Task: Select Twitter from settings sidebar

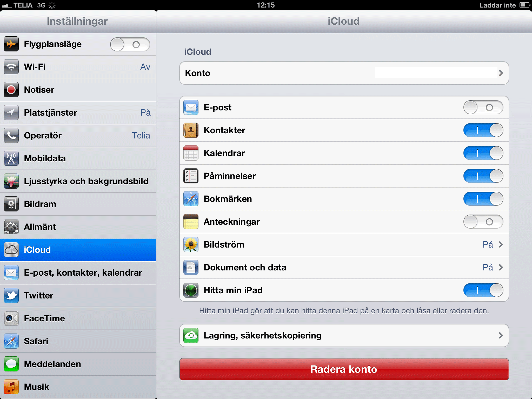Action: 77,295
